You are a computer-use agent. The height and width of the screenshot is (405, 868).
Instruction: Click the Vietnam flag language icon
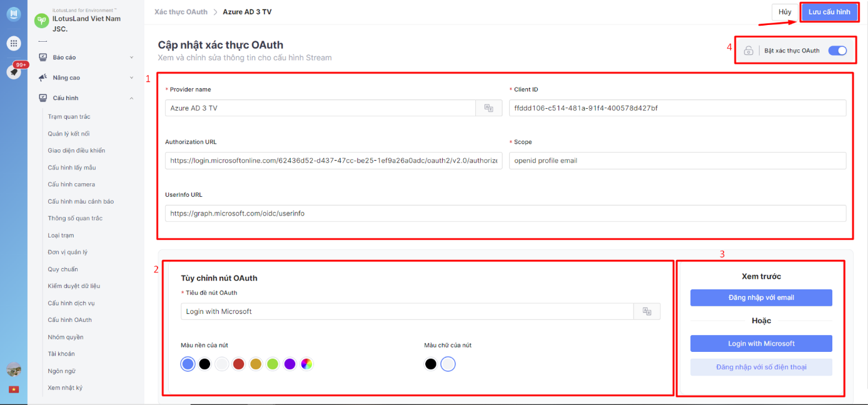point(13,389)
